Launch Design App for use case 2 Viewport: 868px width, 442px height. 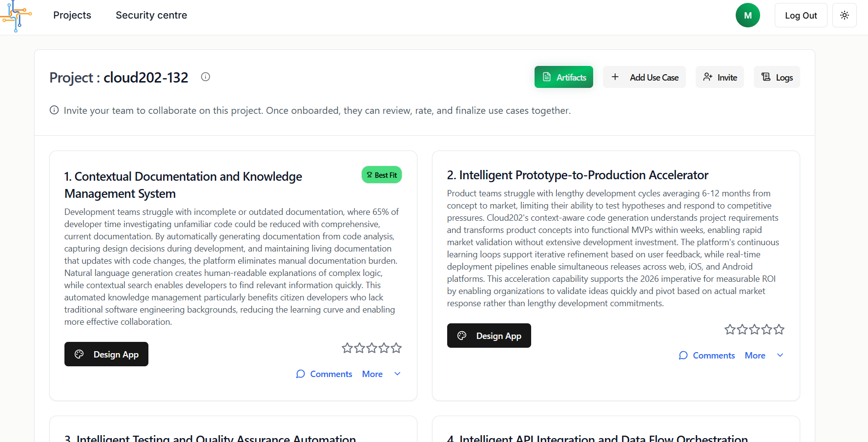489,336
